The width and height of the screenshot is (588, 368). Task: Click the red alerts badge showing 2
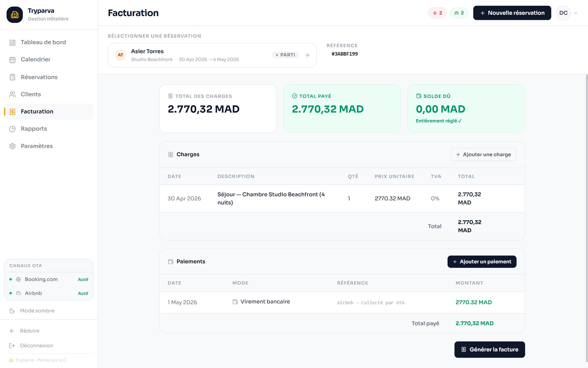[437, 13]
